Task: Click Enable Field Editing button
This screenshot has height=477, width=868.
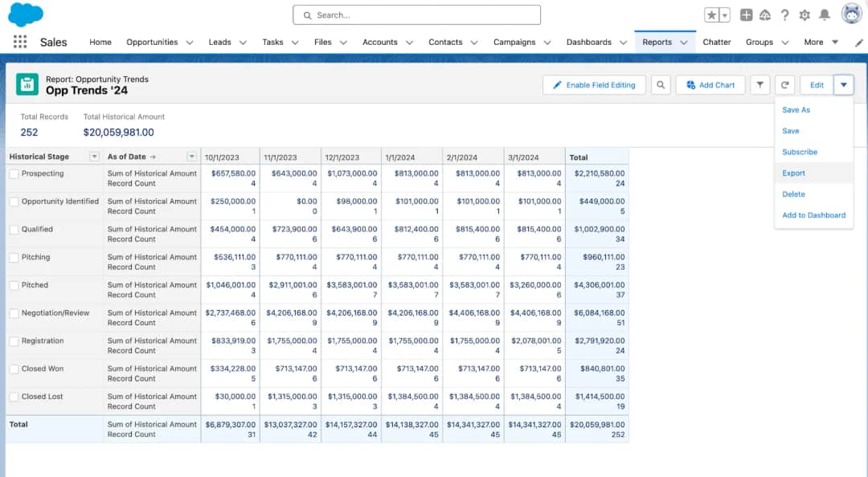Action: pos(594,84)
